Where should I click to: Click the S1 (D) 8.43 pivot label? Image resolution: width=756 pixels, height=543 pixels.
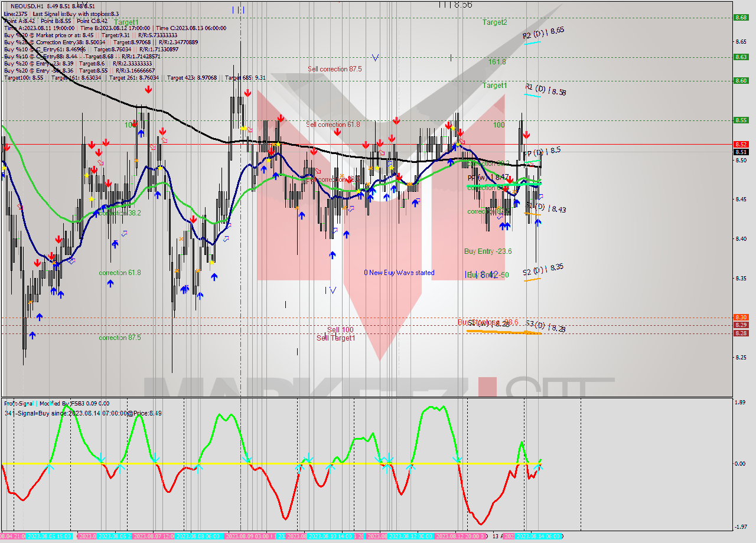546,208
